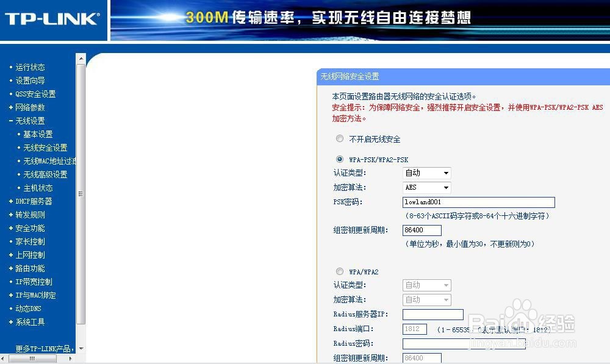
Task: Click the red 安全提示 warning text
Action: tap(467, 113)
